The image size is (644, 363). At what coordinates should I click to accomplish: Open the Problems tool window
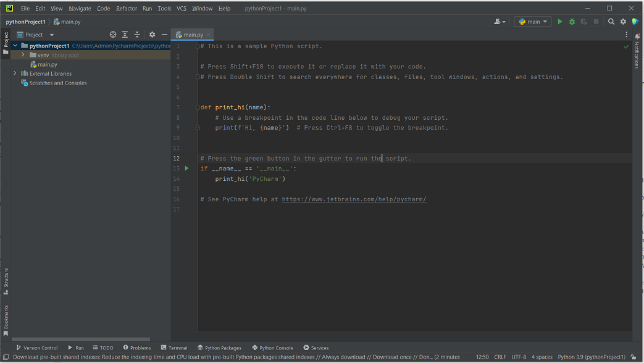(x=137, y=348)
